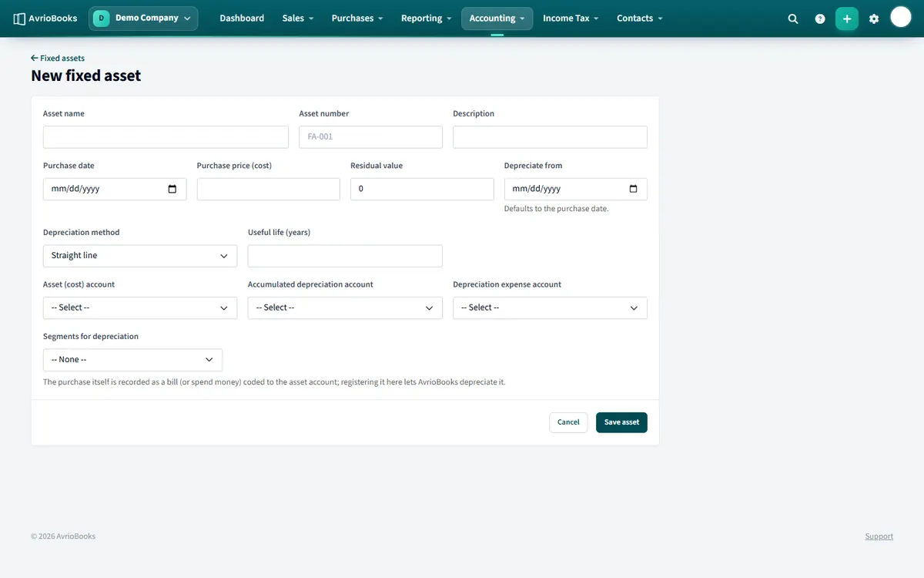Open the Segments for depreciation dropdown

[132, 360]
